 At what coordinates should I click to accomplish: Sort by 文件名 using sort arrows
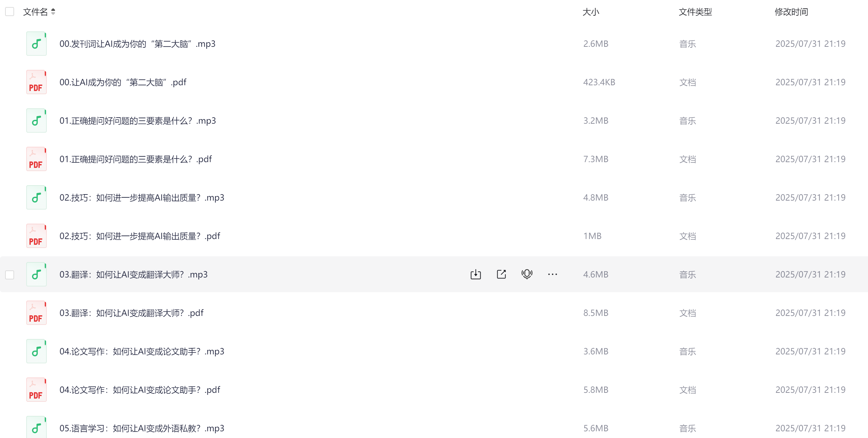[x=53, y=12]
